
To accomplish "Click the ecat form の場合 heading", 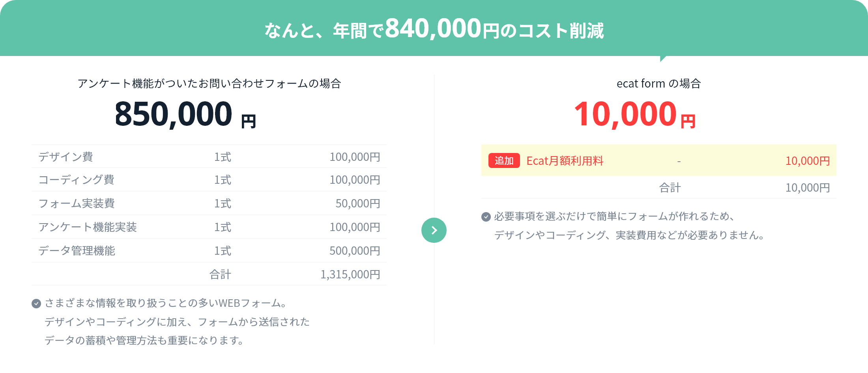I will (658, 84).
